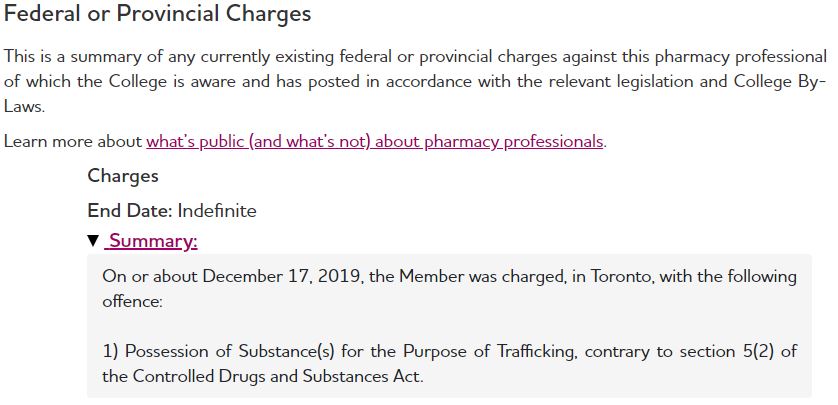Click the following offence text
This screenshot has width=838, height=405.
click(x=738, y=276)
